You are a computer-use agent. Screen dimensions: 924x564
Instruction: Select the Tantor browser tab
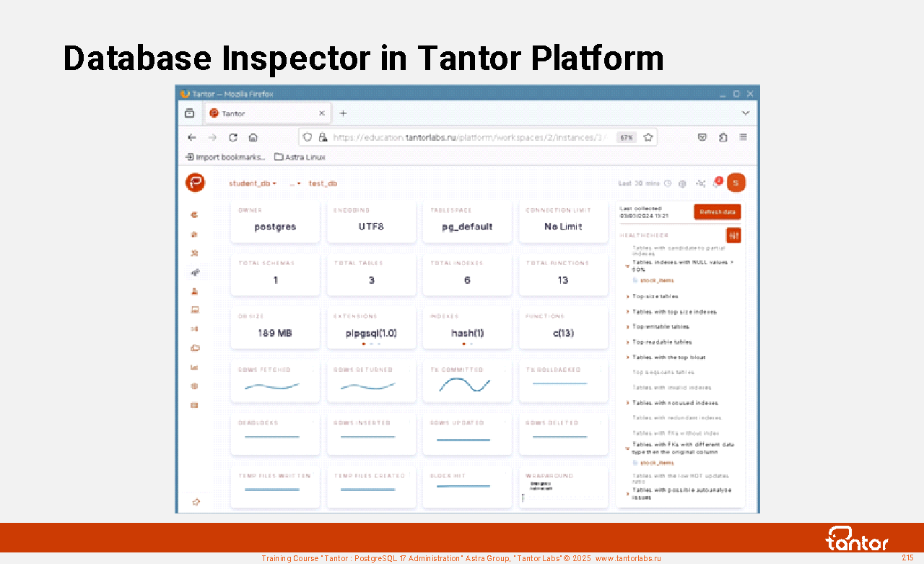coord(263,113)
